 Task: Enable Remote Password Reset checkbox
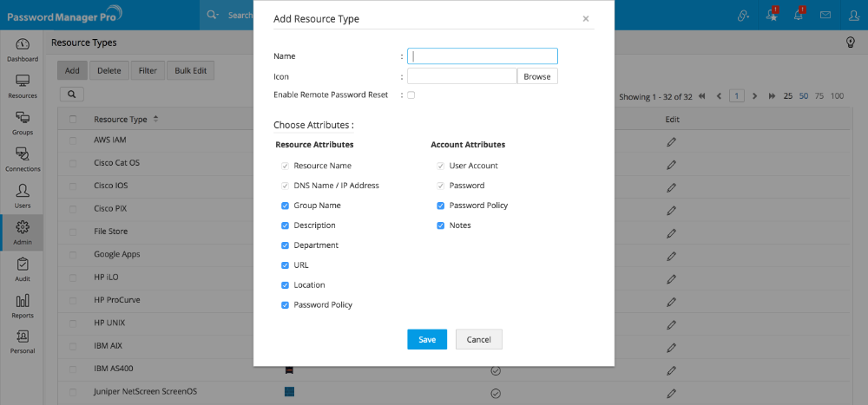(x=411, y=95)
